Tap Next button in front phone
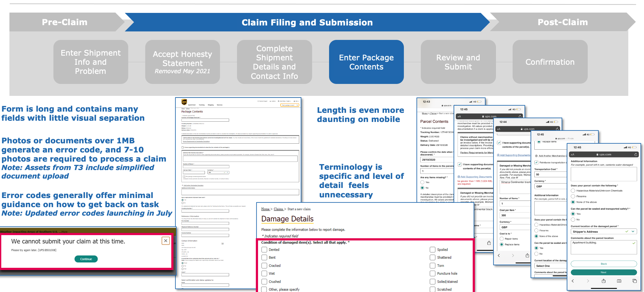 click(604, 272)
